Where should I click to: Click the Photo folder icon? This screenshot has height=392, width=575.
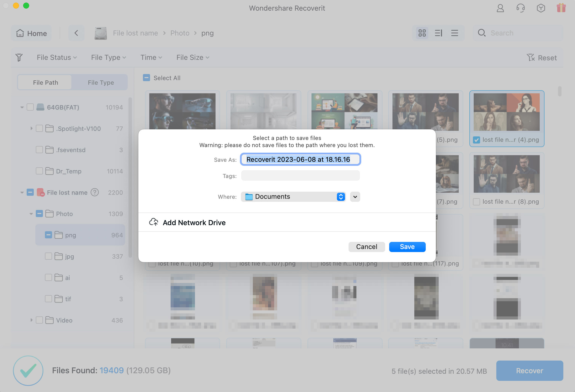click(x=50, y=214)
